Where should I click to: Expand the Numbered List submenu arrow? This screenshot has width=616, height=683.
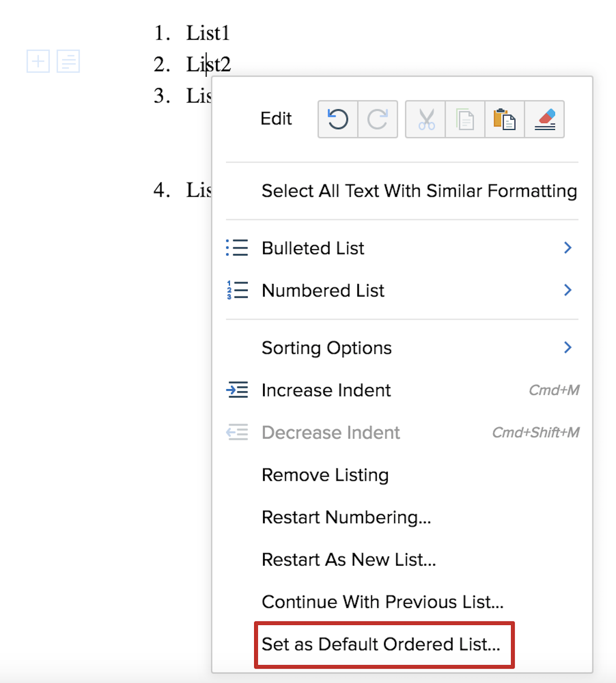(x=568, y=290)
